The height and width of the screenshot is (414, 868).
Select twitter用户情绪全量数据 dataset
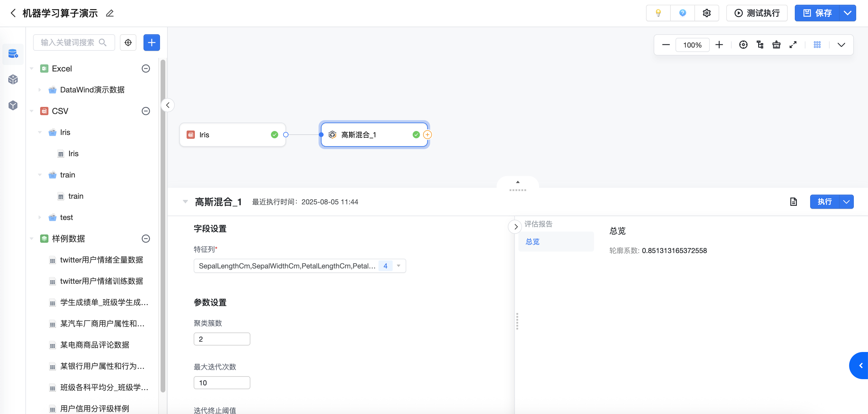click(x=102, y=260)
